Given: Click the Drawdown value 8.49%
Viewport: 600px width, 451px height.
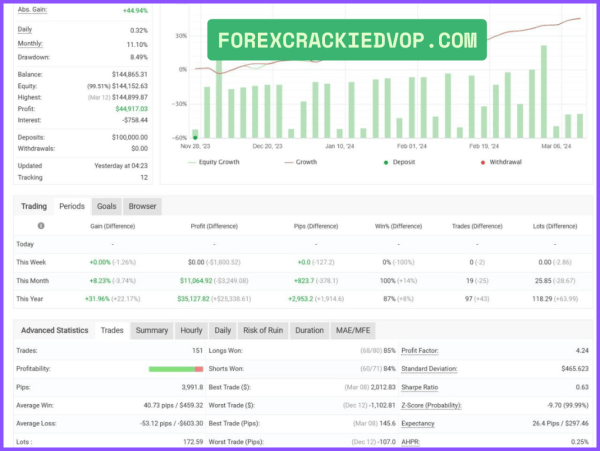Looking at the screenshot, I should [x=139, y=57].
